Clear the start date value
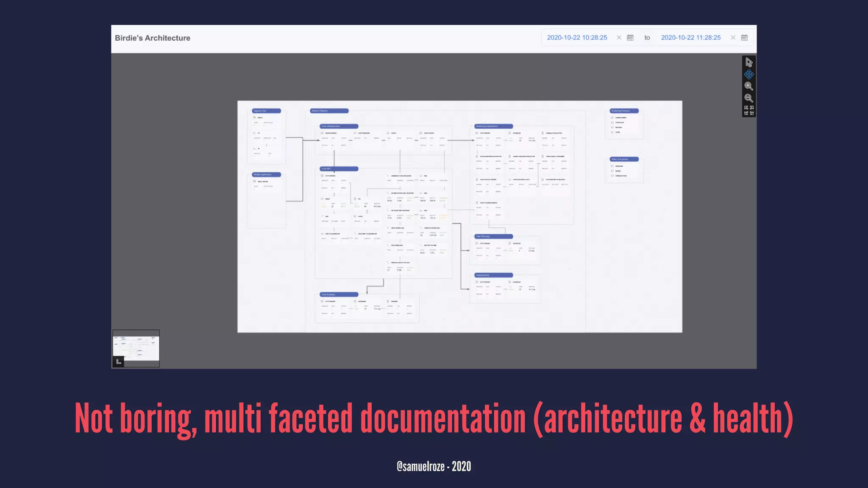868x488 pixels. (619, 38)
